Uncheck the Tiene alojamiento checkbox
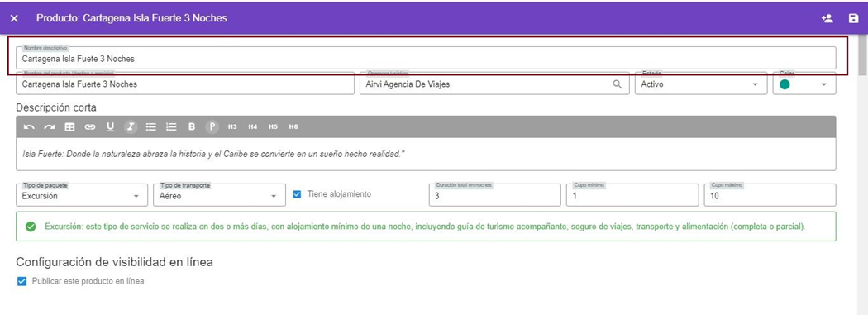This screenshot has height=315, width=868. pyautogui.click(x=298, y=194)
